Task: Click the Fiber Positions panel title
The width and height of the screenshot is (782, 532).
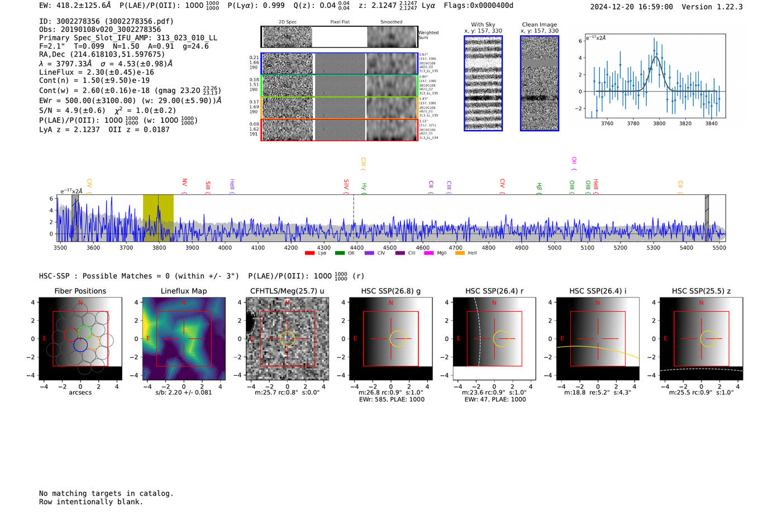Action: point(80,291)
